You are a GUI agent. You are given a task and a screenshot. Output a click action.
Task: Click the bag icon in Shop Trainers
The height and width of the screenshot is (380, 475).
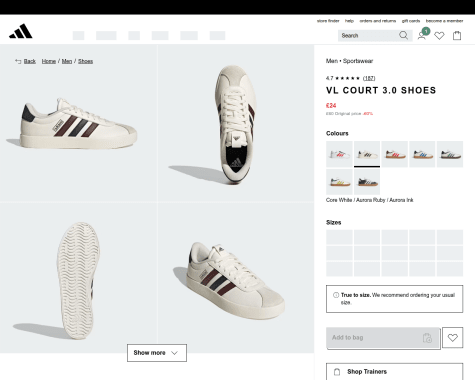click(337, 372)
